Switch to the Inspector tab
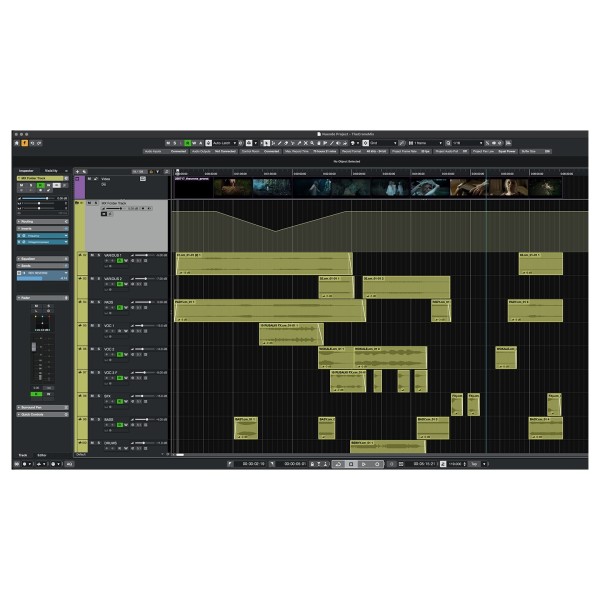Viewport: 600px width, 600px height. tap(26, 171)
